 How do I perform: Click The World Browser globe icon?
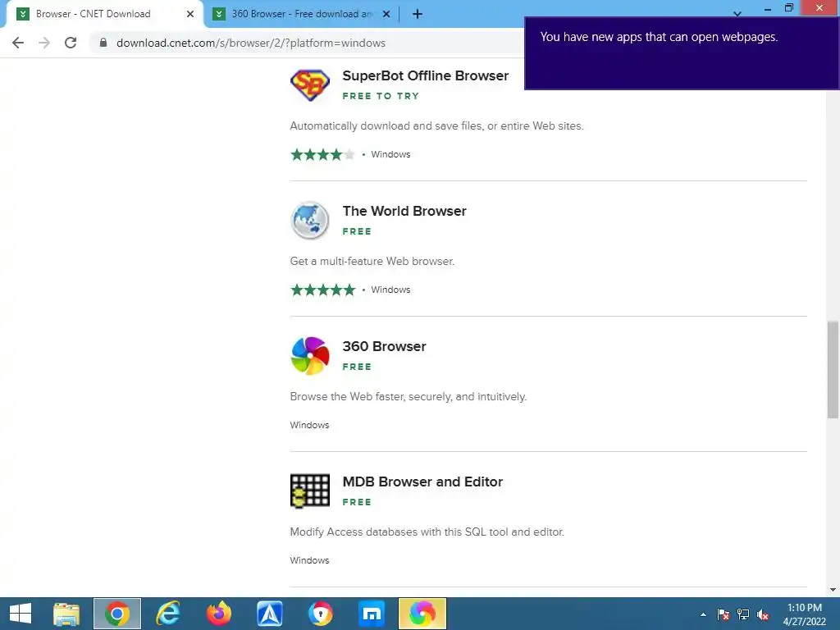[309, 220]
